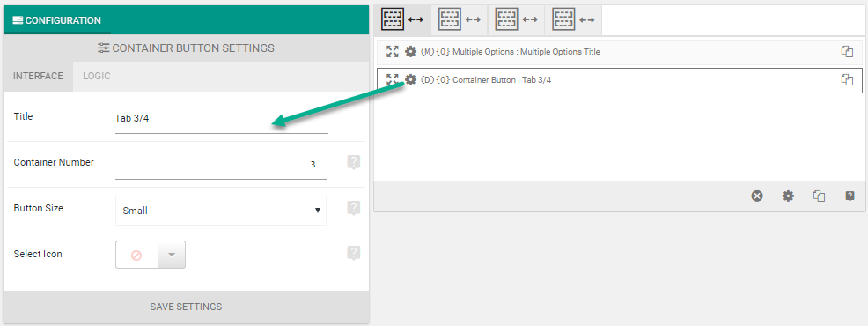Viewport: 868px width, 326px height.
Task: Click the no-icon preview in Select Icon
Action: point(136,255)
